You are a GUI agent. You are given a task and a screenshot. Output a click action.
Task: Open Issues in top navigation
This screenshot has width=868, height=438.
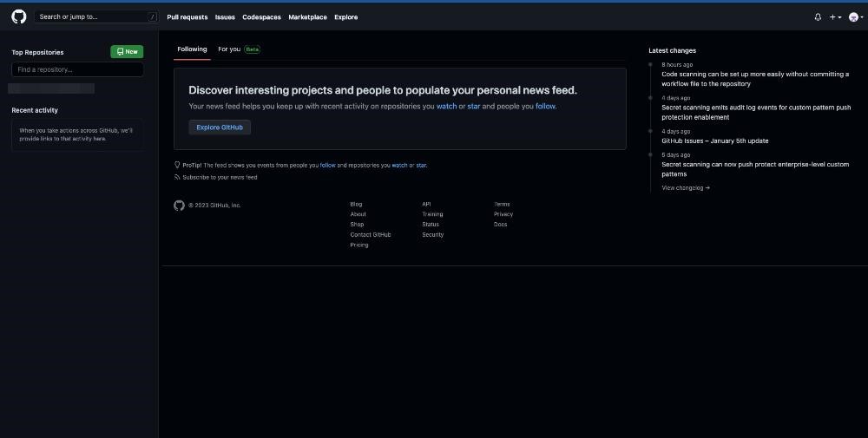coord(225,17)
